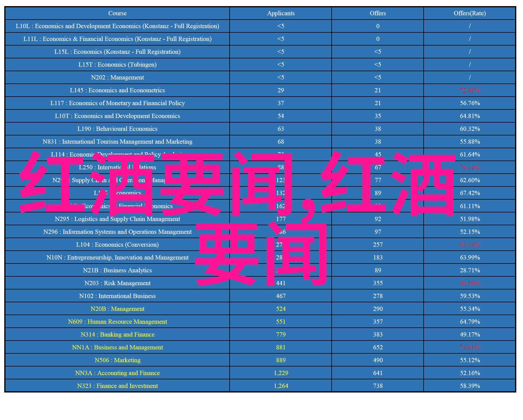Select "NN3A : Accounting and Finance"
This screenshot has height=420, width=523.
pyautogui.click(x=117, y=373)
